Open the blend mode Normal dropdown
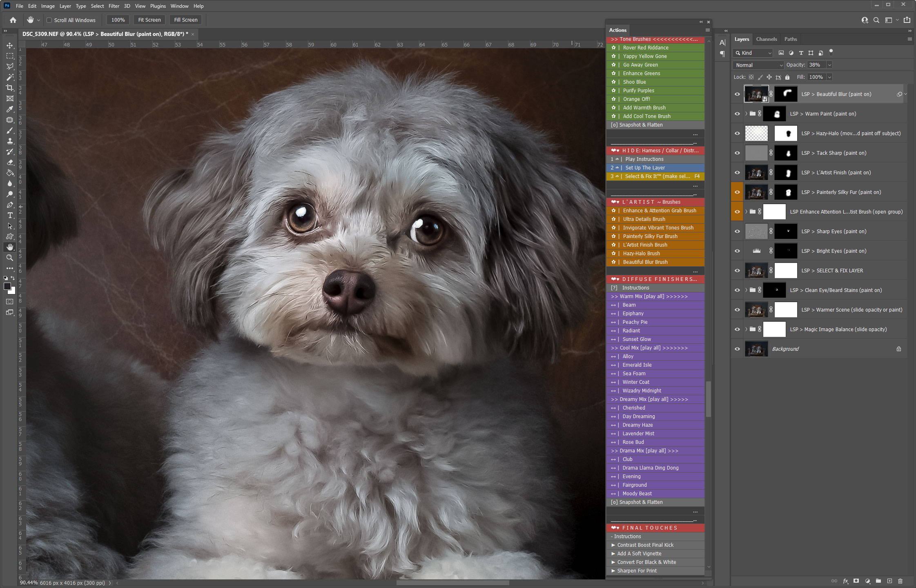This screenshot has height=588, width=916. tap(758, 65)
